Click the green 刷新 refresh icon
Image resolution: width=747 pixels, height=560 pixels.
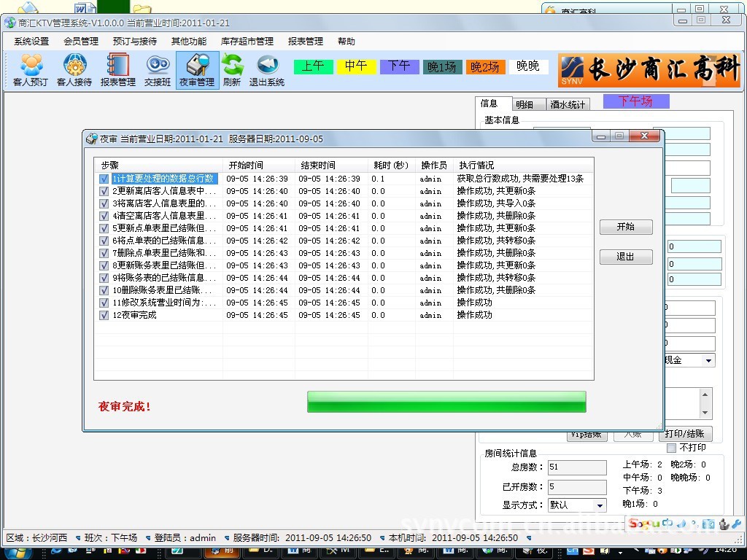[x=232, y=70]
